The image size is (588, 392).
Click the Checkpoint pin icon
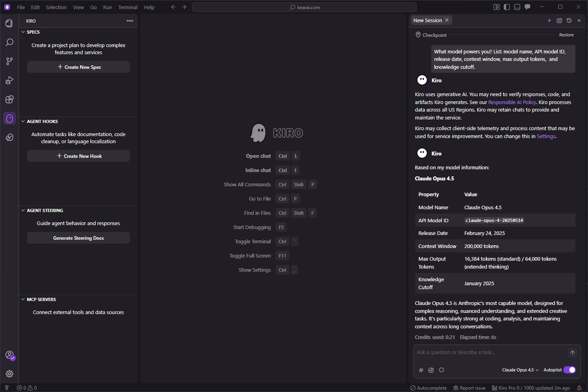(x=418, y=35)
